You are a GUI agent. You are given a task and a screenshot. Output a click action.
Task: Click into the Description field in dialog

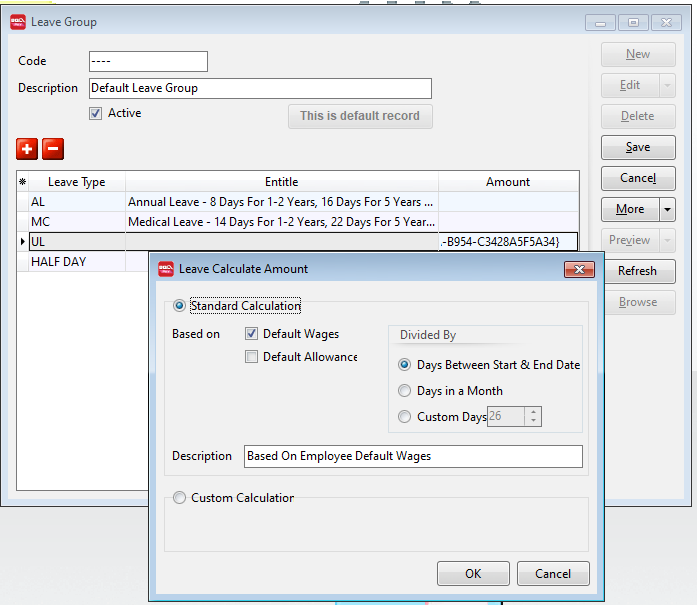(413, 456)
